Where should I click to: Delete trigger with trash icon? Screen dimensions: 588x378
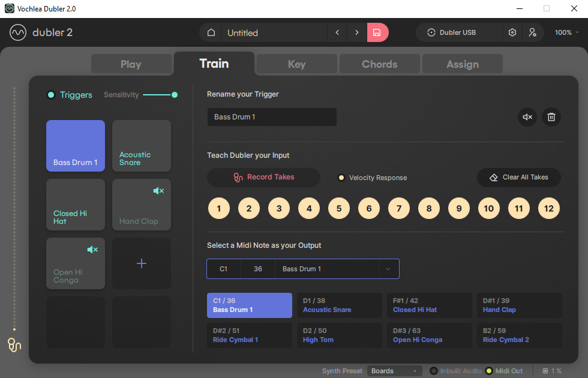pos(551,117)
